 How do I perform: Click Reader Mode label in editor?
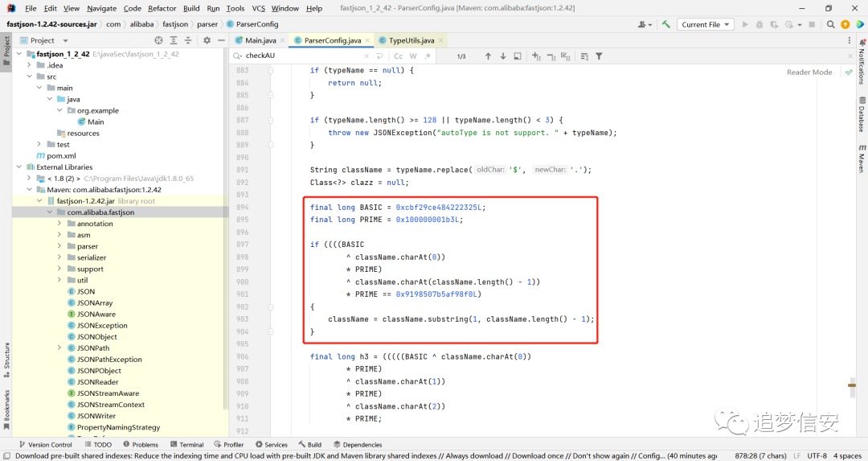coord(809,72)
